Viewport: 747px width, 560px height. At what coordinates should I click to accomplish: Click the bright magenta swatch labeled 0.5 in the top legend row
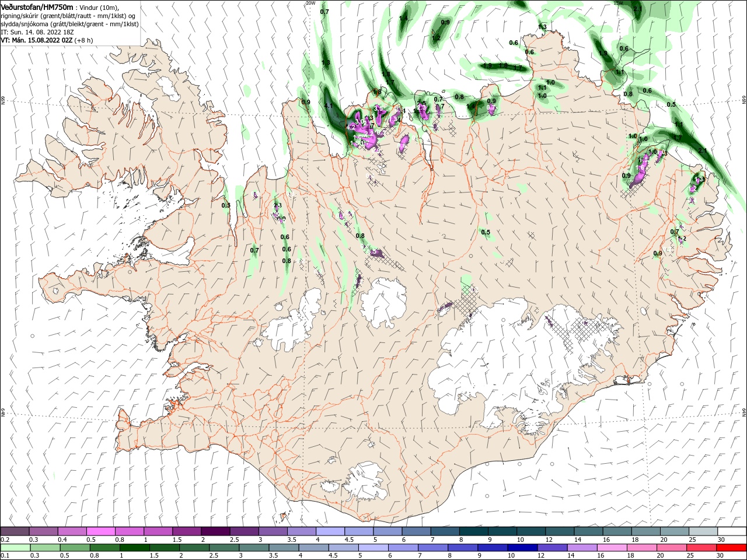point(100,531)
